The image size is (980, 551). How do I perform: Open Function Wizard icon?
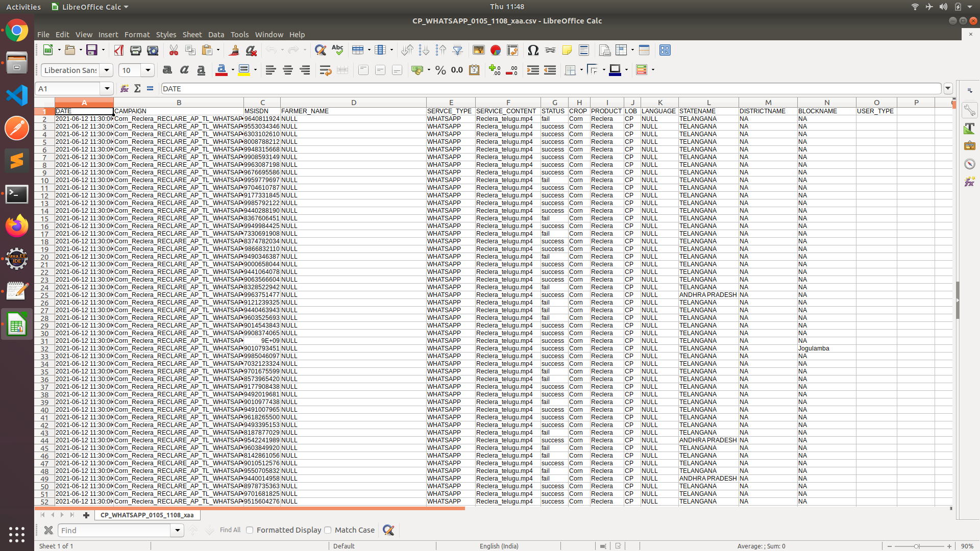(125, 88)
